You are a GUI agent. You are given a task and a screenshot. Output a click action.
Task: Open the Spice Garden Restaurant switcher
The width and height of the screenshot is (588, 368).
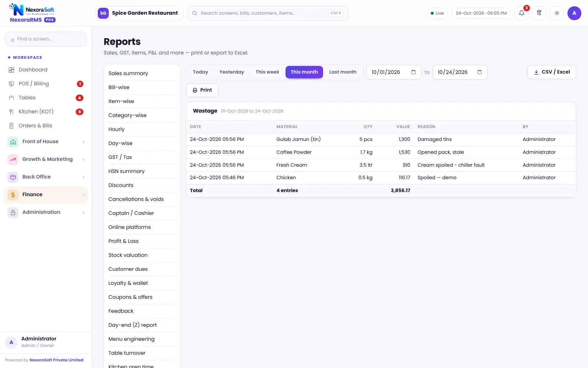pyautogui.click(x=139, y=13)
